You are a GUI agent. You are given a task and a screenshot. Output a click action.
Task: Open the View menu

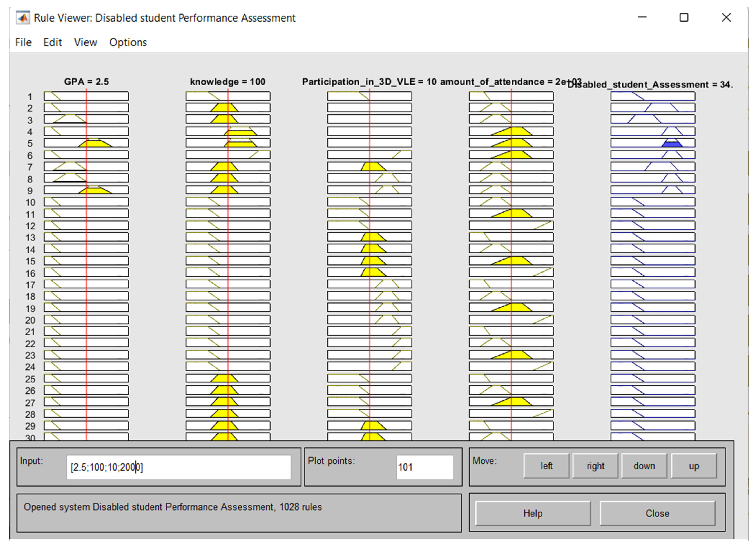[x=85, y=42]
